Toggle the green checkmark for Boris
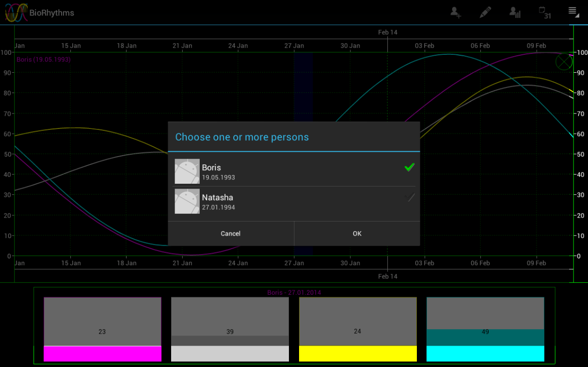588x367 pixels. [x=410, y=167]
